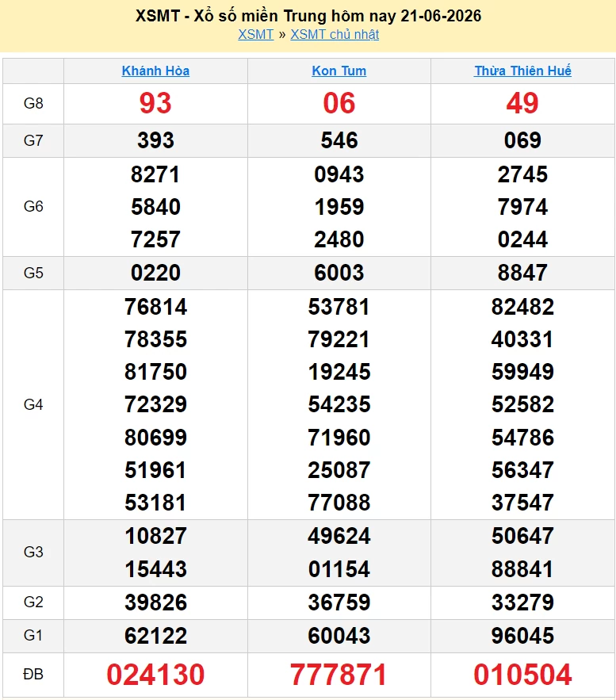Click the G8 row label
Screen dimensions: 616x700
pos(33,104)
